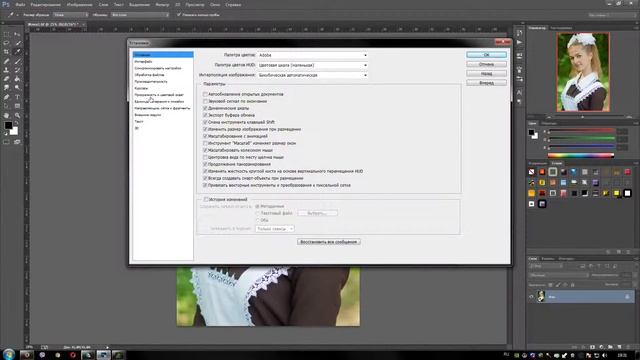The width and height of the screenshot is (640, 360).
Task: Open Палитра цветов dropdown showing Adobe
Action: (313, 55)
